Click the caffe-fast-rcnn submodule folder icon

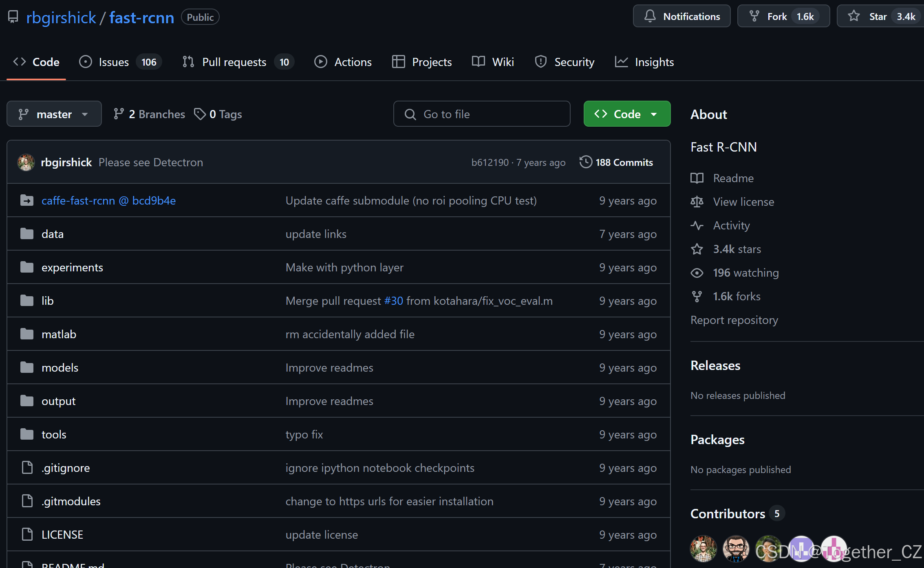pos(27,200)
